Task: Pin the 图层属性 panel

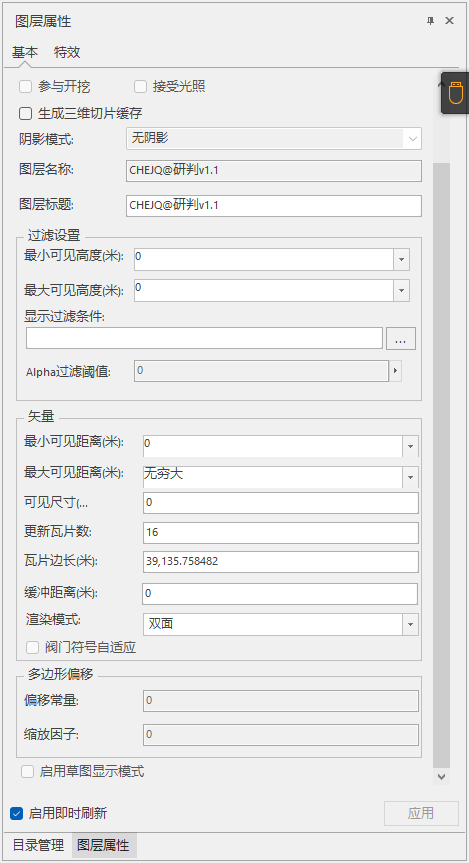Action: coord(430,21)
